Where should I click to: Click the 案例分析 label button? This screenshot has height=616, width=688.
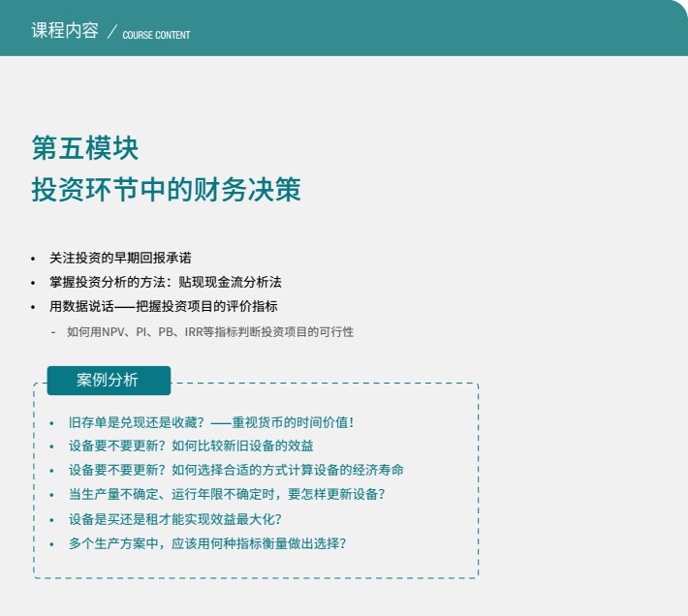108,381
